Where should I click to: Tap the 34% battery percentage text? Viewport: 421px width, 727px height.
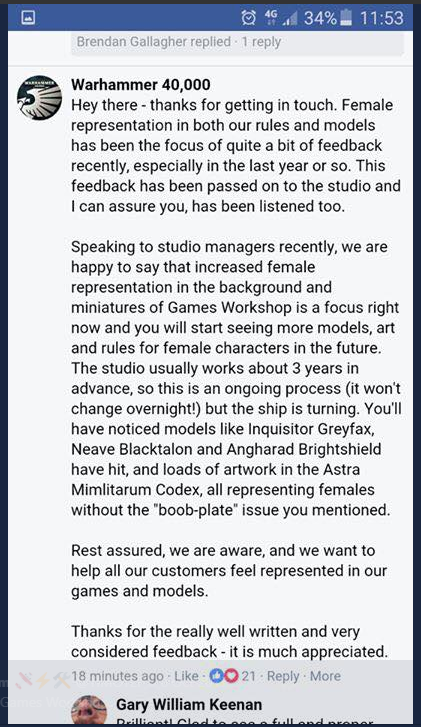(x=320, y=18)
